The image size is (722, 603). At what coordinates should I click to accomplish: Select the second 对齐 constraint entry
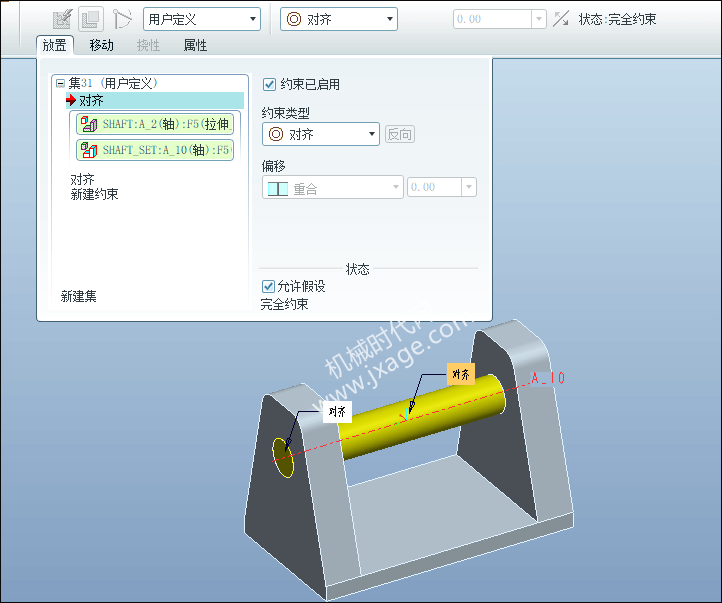click(x=82, y=179)
